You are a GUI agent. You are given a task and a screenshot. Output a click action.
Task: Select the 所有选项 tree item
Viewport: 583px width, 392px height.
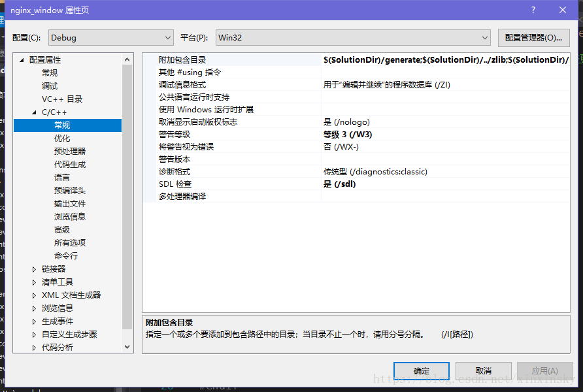pyautogui.click(x=70, y=242)
